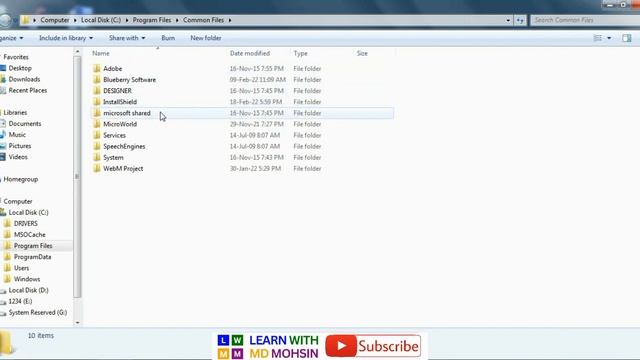This screenshot has width=640, height=360.
Task: Click Favorites heading in navigation pane
Action: (16, 57)
